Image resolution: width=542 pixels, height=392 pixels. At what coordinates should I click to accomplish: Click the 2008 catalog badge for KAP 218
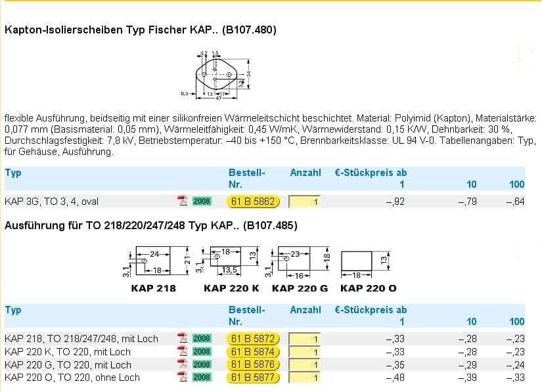tap(202, 338)
